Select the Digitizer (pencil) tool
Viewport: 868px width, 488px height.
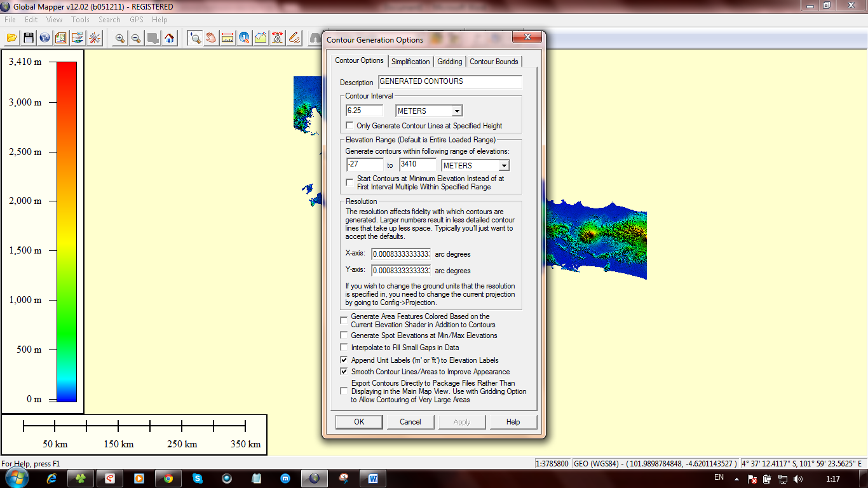293,37
